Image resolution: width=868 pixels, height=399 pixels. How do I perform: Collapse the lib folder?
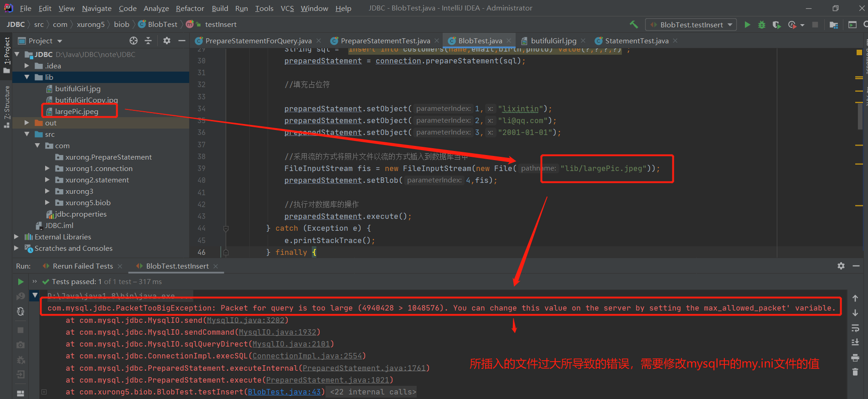point(27,77)
